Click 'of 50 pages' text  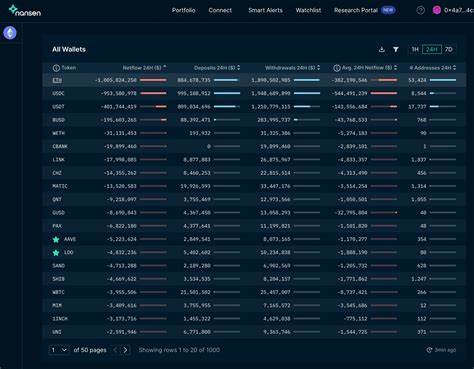[x=90, y=350]
